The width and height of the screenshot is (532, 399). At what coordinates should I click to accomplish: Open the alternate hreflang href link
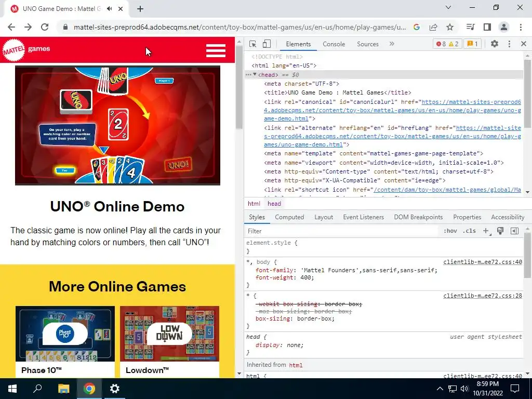[392, 137]
